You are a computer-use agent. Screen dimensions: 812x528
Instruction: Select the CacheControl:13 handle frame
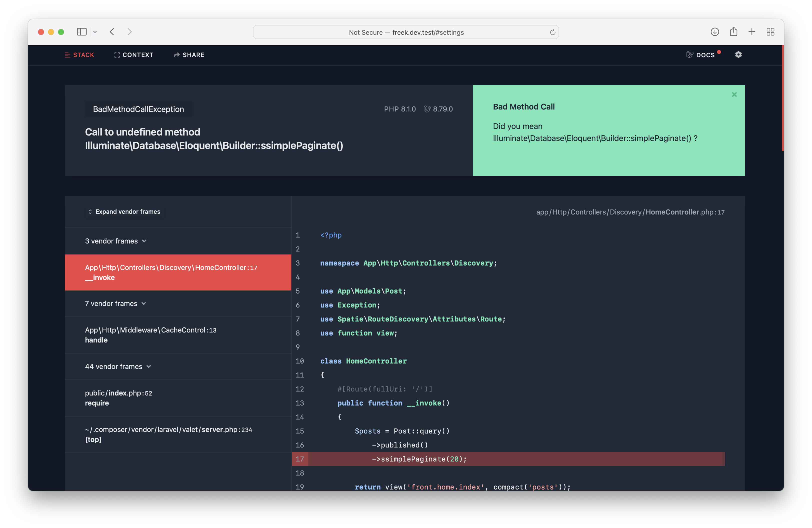click(178, 335)
